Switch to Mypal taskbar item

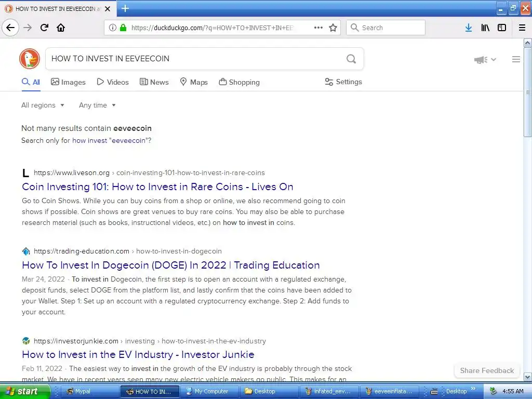coord(90,391)
